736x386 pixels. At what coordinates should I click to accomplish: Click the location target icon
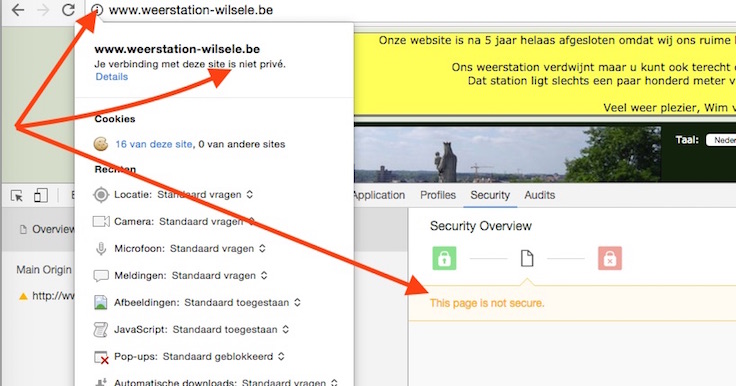pos(101,194)
